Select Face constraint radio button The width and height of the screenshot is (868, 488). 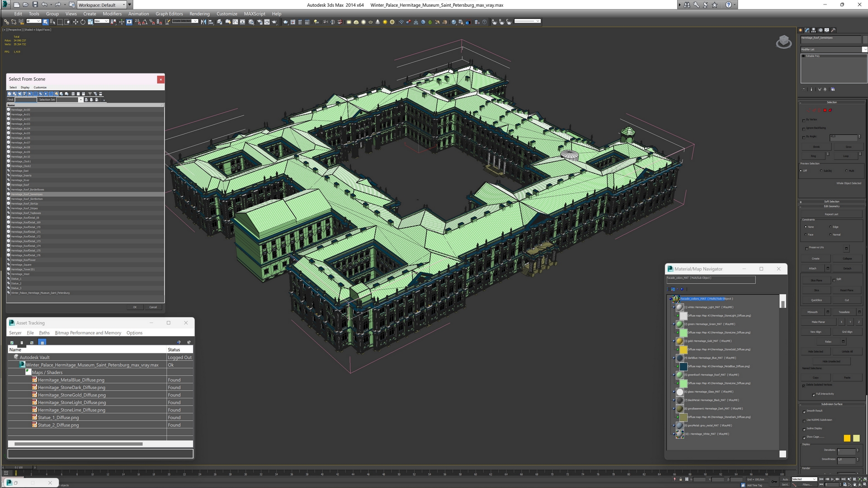point(806,235)
